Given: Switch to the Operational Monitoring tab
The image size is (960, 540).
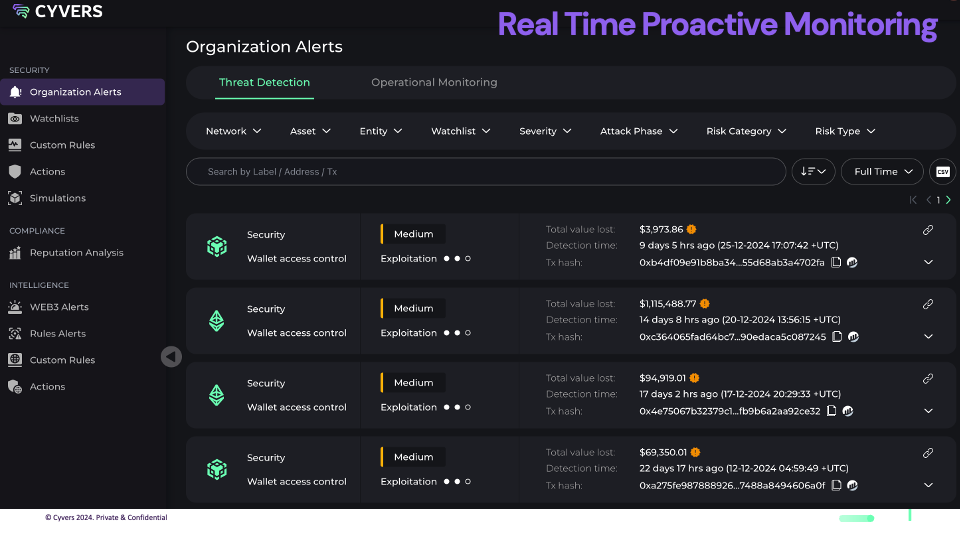Looking at the screenshot, I should (434, 82).
